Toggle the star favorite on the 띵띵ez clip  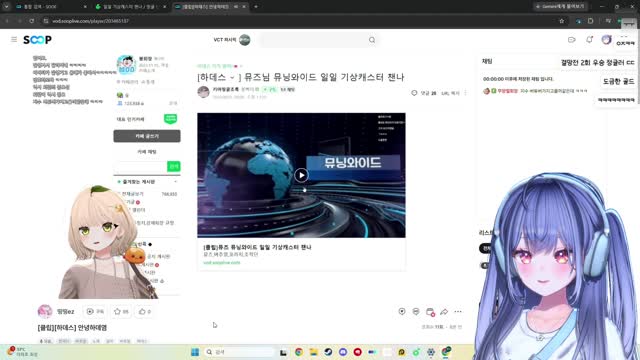tap(121, 311)
